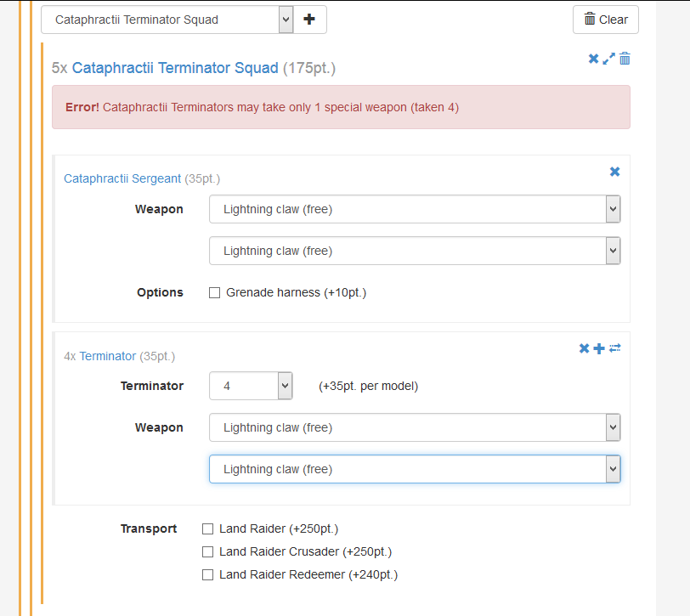Select the Land Raider Redeemer checkbox

tap(207, 574)
